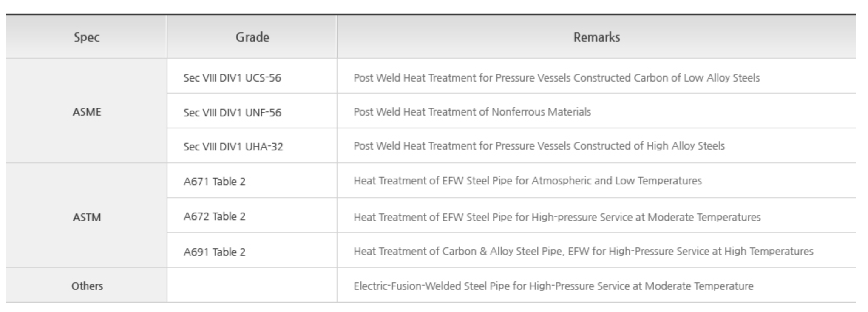Click the empty Grade cell for Others

pyautogui.click(x=252, y=285)
